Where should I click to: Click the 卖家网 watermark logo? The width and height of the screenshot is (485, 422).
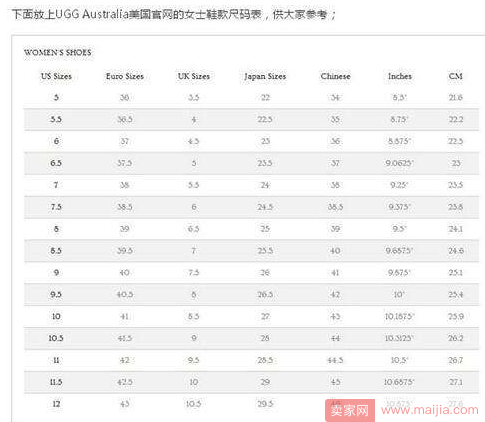350,410
